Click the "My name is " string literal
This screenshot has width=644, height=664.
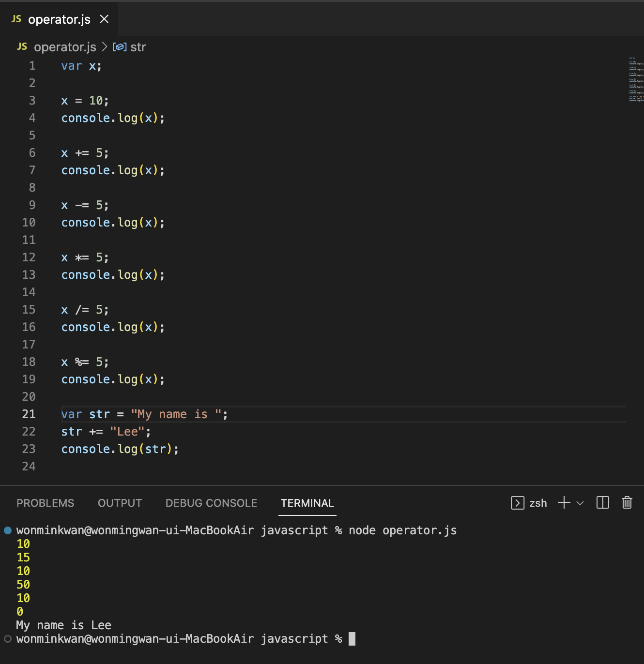(x=176, y=414)
